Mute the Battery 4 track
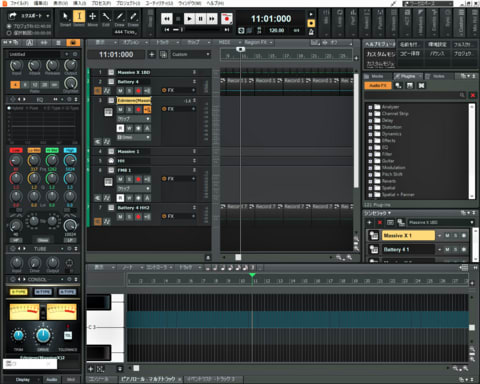480x384 pixels. pos(120,91)
